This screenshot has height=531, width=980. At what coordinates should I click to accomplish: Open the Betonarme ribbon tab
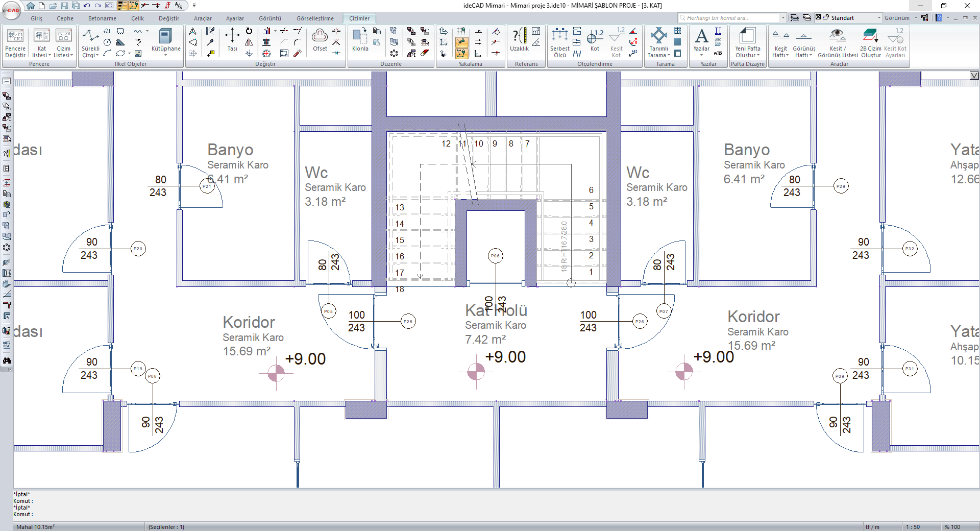(x=102, y=18)
